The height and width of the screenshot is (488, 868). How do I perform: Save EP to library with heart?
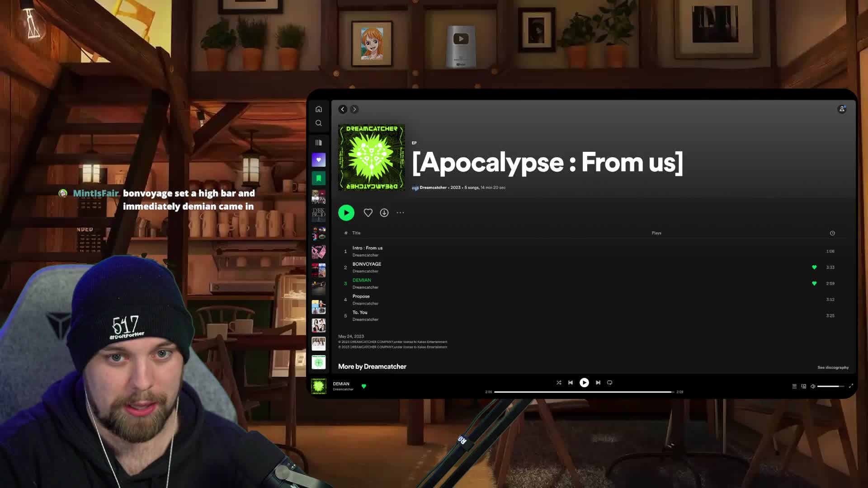[368, 213]
